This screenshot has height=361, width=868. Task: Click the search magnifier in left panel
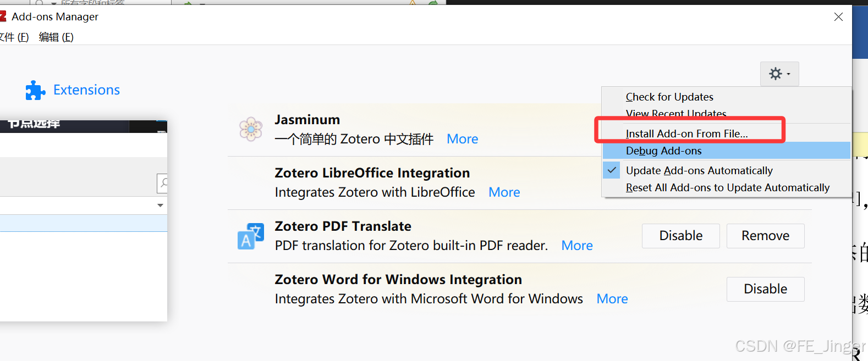[x=163, y=183]
